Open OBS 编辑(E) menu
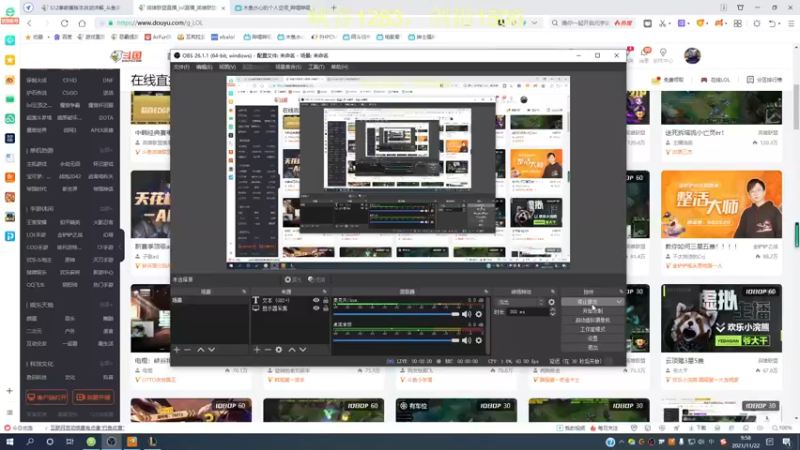 pos(204,67)
